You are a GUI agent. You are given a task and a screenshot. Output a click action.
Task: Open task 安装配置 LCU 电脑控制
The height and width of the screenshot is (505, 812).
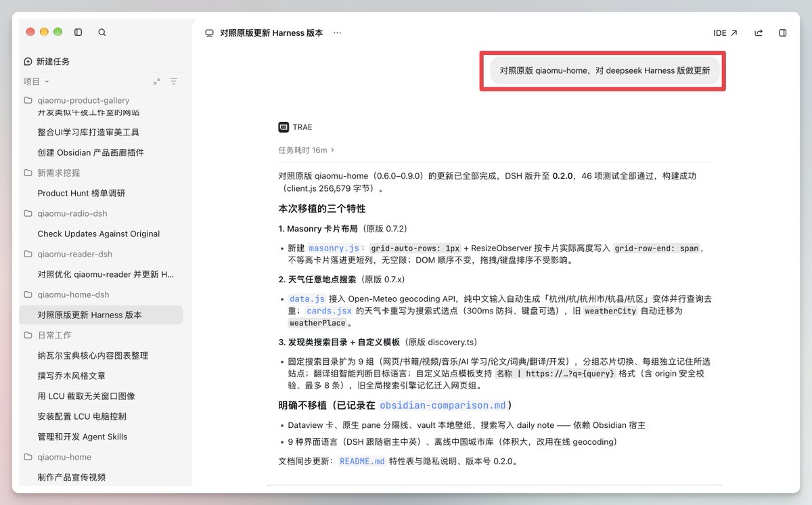(x=82, y=416)
